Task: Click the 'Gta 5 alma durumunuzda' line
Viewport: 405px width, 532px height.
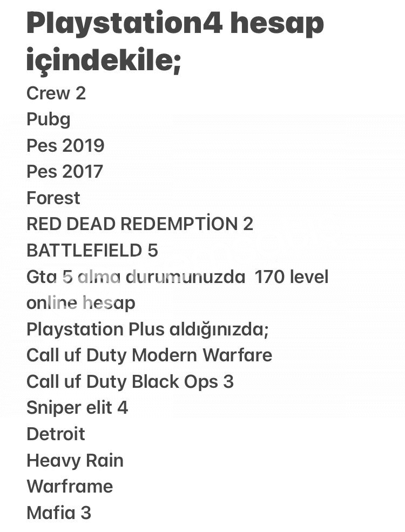Action: [136, 277]
